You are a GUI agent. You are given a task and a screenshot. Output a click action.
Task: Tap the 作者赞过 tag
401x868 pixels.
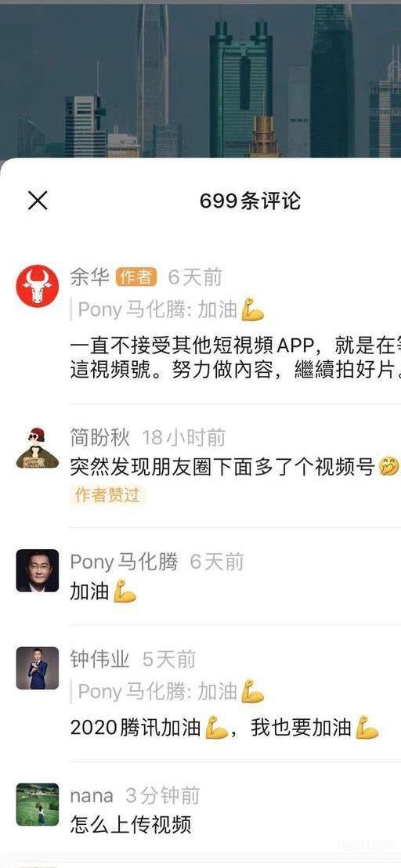tap(107, 495)
